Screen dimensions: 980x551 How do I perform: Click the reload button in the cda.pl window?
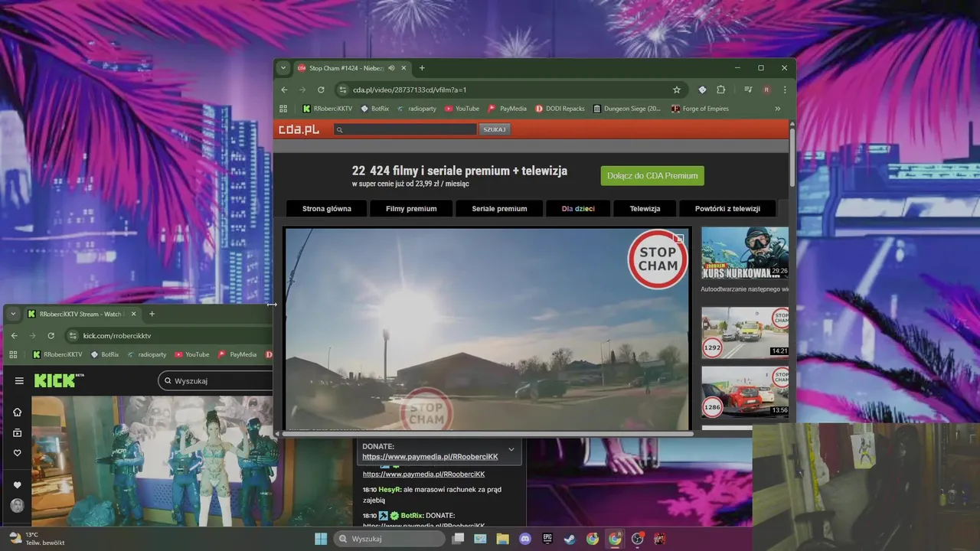click(x=321, y=90)
